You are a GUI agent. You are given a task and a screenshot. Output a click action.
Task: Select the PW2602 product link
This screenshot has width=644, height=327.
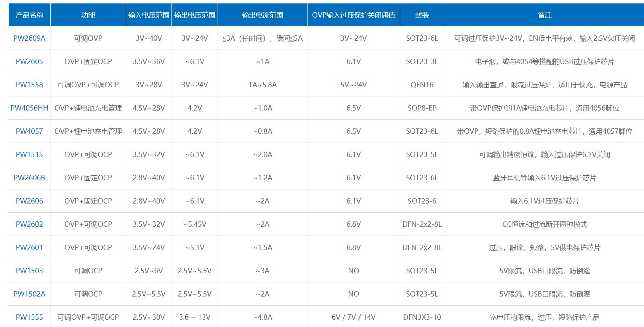pos(29,224)
